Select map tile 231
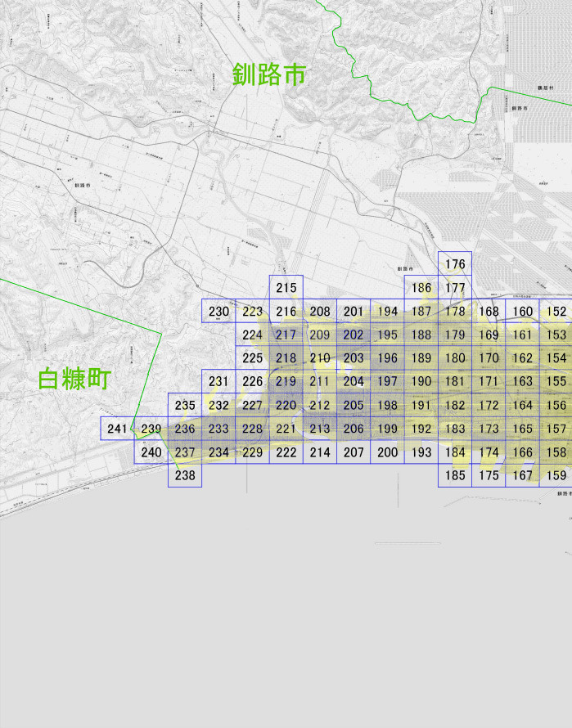Viewport: 572px width, 728px height. click(218, 381)
